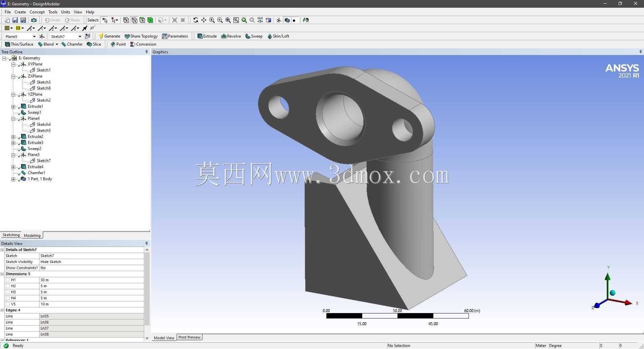The height and width of the screenshot is (349, 644).
Task: Click the Parameters button
Action: [175, 36]
